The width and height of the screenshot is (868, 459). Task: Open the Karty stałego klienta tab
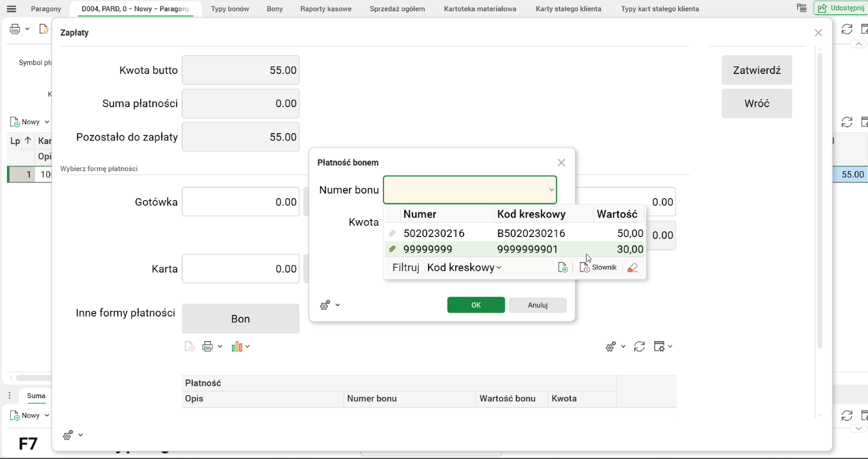tap(568, 9)
